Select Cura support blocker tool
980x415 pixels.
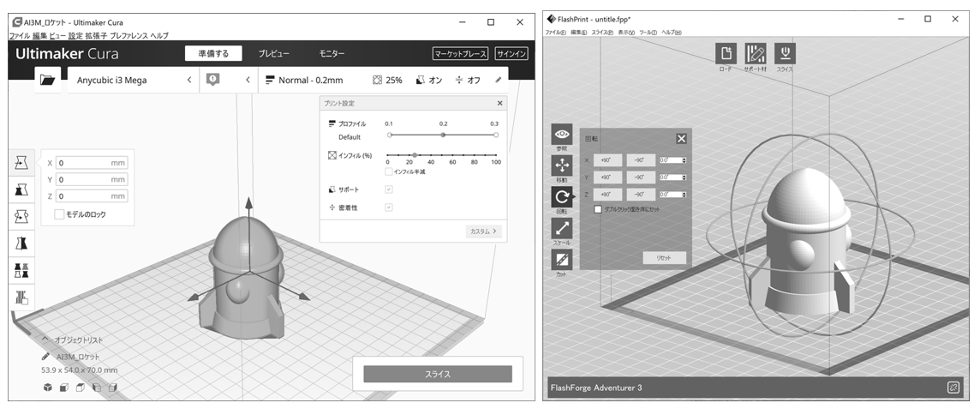(x=22, y=297)
